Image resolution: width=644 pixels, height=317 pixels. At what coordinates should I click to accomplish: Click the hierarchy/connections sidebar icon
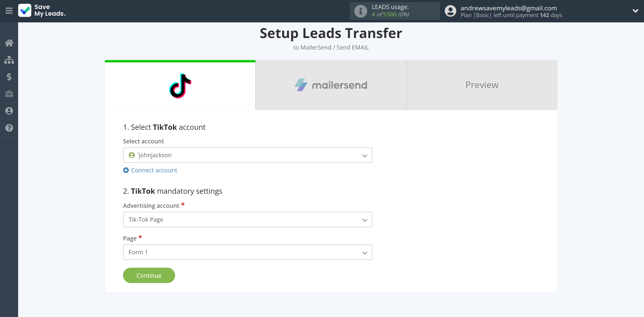coord(9,60)
